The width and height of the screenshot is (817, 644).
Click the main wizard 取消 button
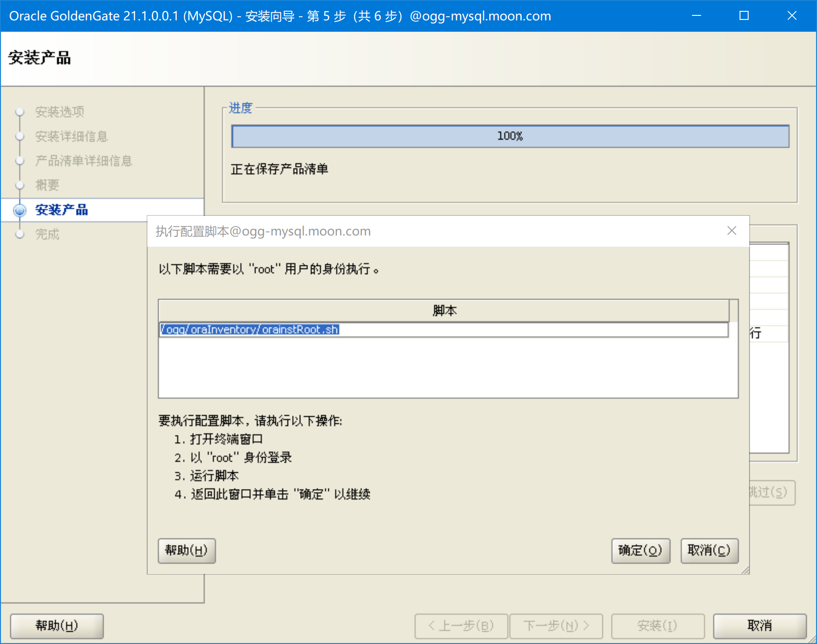[759, 626]
